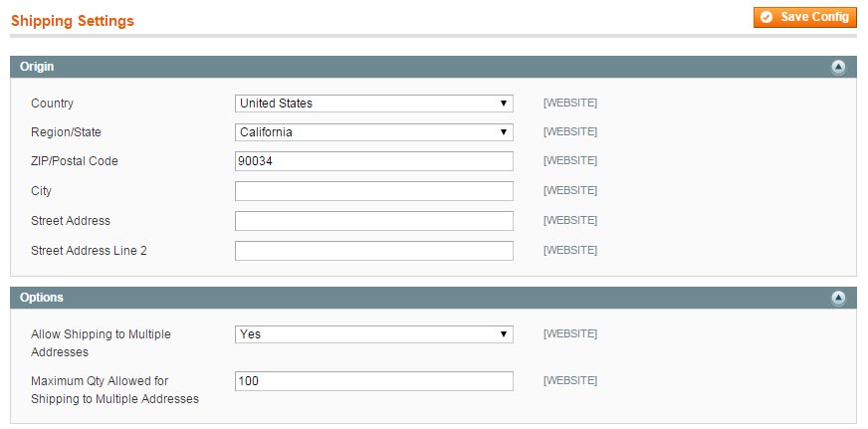Click the Country dropdown arrow
The image size is (868, 429).
click(x=504, y=104)
